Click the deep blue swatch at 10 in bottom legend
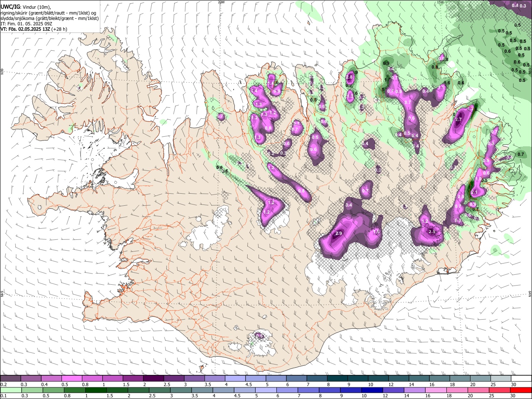This screenshot has height=399, width=532. [372, 390]
